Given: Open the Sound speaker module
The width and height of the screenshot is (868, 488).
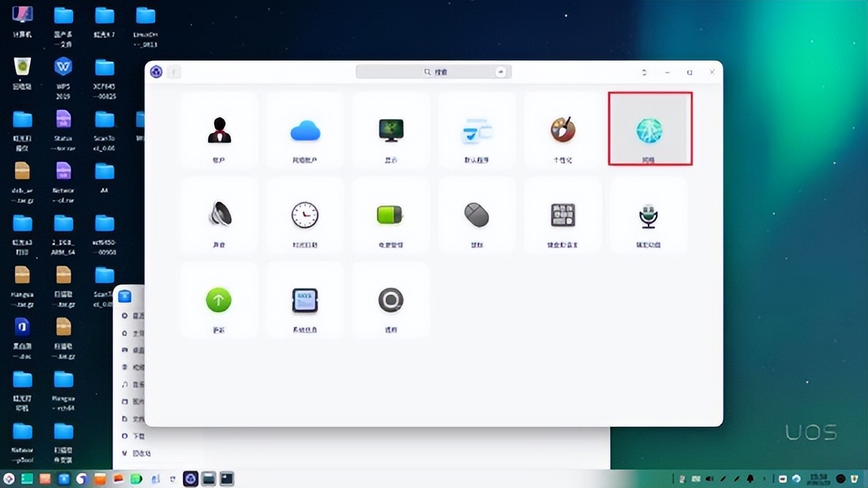Looking at the screenshot, I should click(219, 216).
